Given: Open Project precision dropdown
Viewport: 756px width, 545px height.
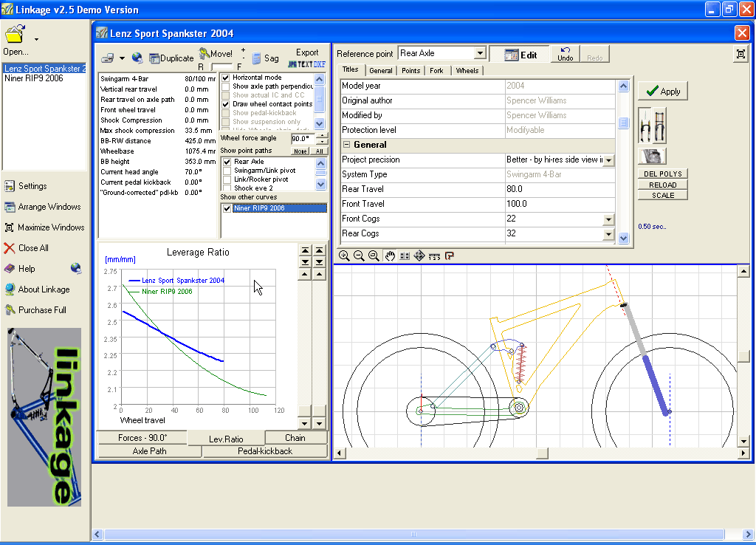Looking at the screenshot, I should pos(609,160).
